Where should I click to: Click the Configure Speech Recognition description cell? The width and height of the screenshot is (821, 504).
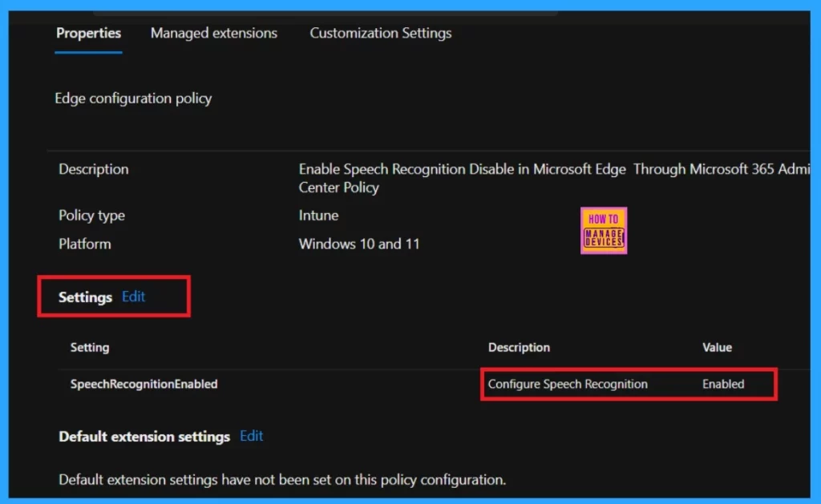[x=568, y=384]
